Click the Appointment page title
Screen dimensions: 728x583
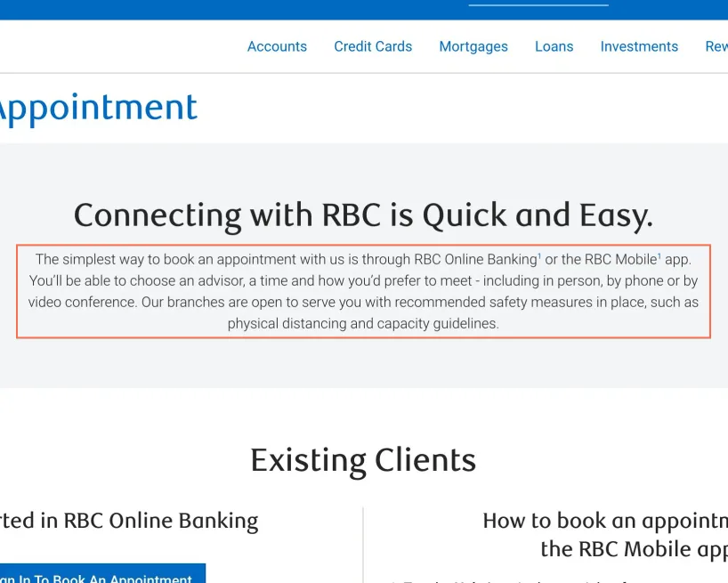click(x=98, y=109)
